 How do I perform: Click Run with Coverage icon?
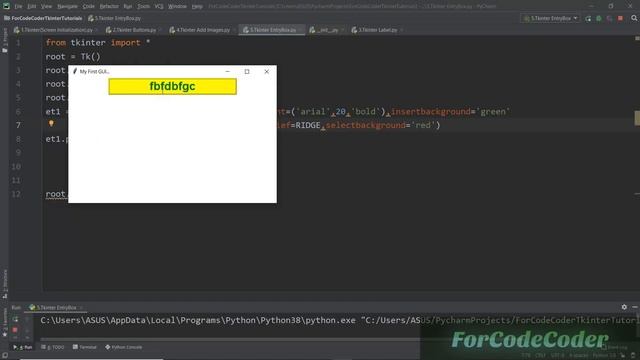click(x=609, y=18)
